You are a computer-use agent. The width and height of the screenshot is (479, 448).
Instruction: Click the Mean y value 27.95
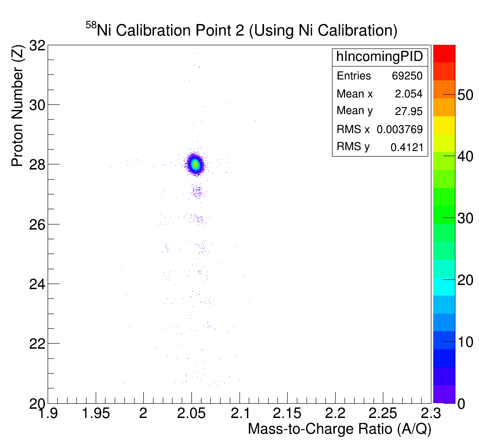click(409, 111)
